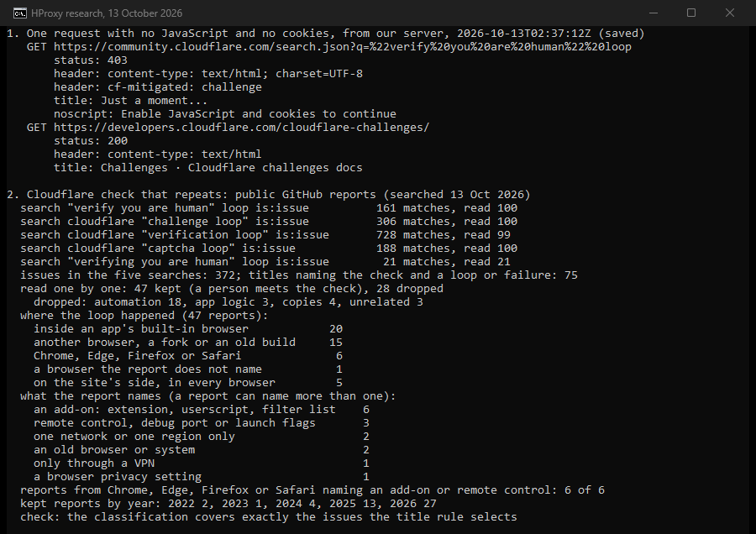The width and height of the screenshot is (756, 534).
Task: Click the "verifying you are human" search row
Action: click(265, 262)
